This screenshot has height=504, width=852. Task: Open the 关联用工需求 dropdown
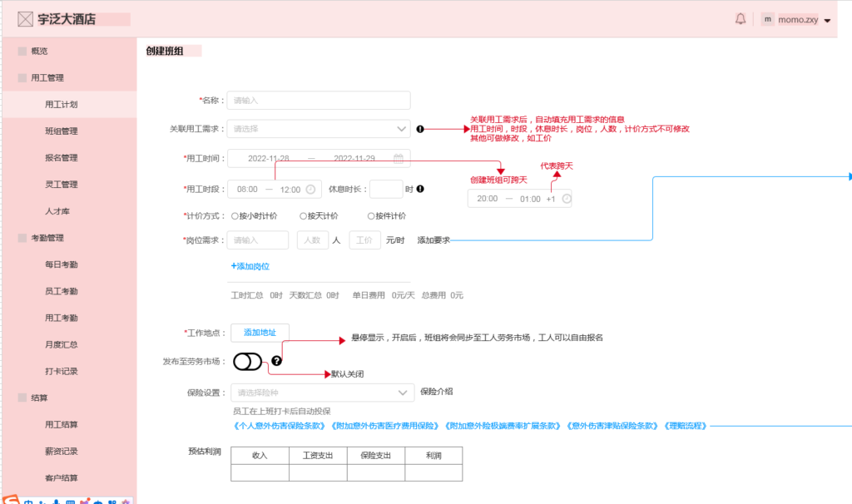(319, 129)
